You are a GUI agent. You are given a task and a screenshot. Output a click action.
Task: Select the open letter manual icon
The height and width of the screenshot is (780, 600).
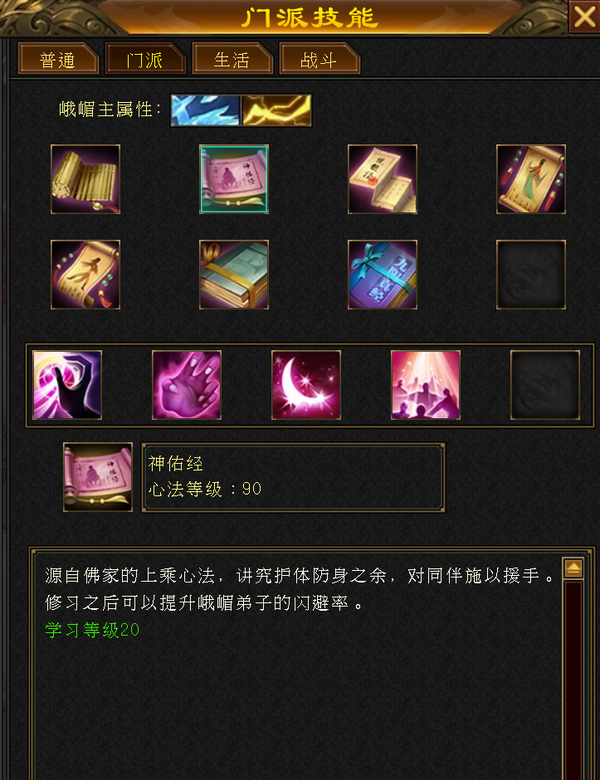point(382,179)
